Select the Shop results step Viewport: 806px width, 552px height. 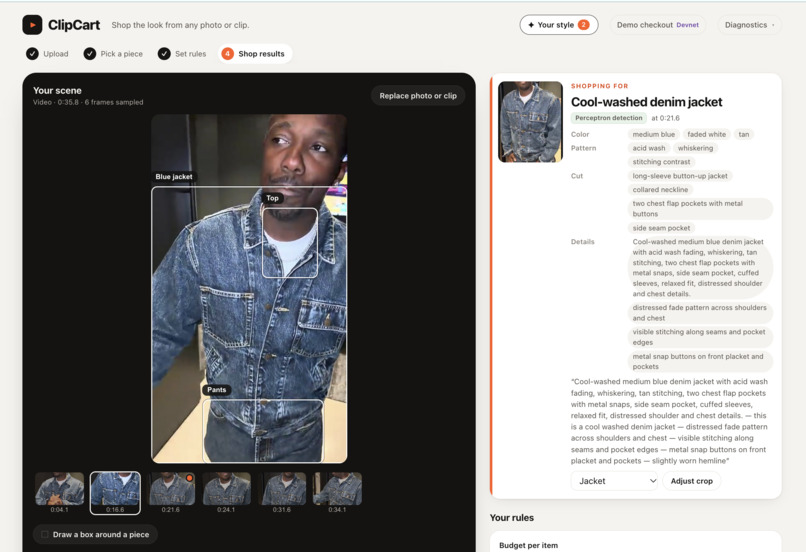point(255,53)
